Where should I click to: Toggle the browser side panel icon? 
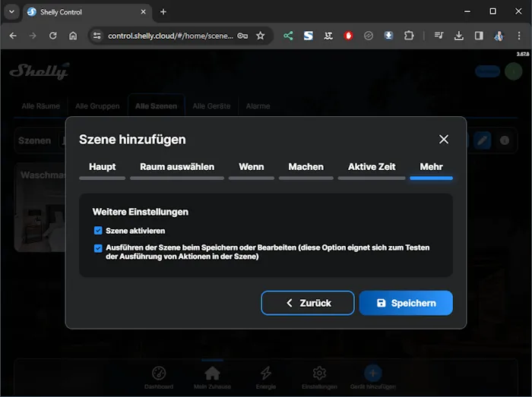click(x=479, y=36)
